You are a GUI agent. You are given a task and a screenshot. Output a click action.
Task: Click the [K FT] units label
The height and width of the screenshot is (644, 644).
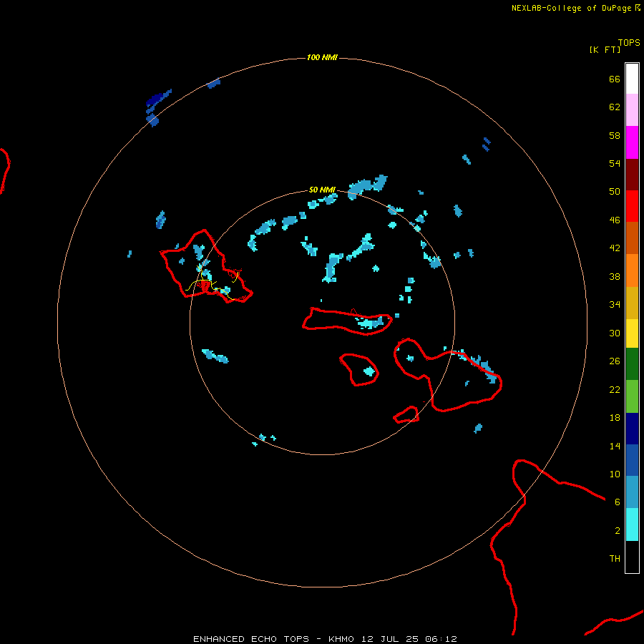(605, 49)
